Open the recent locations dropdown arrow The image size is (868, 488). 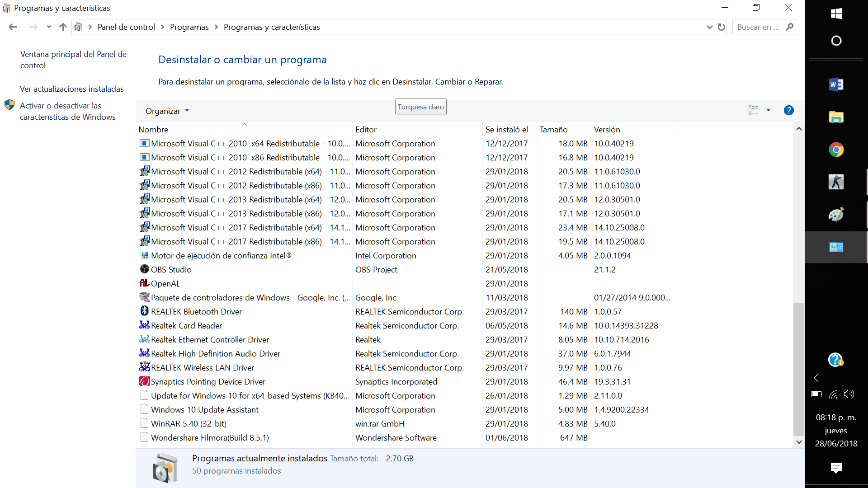(x=49, y=27)
